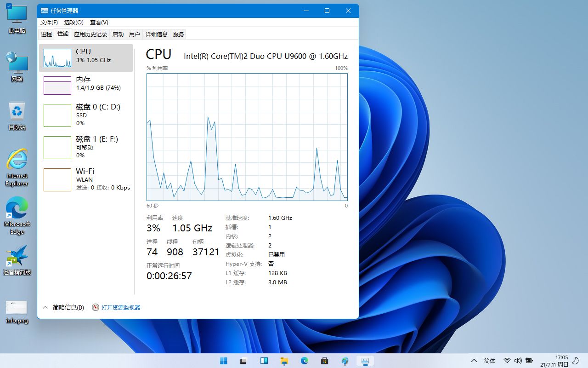Switch to the 详细信息 tab
Image resolution: width=588 pixels, height=368 pixels.
[157, 34]
